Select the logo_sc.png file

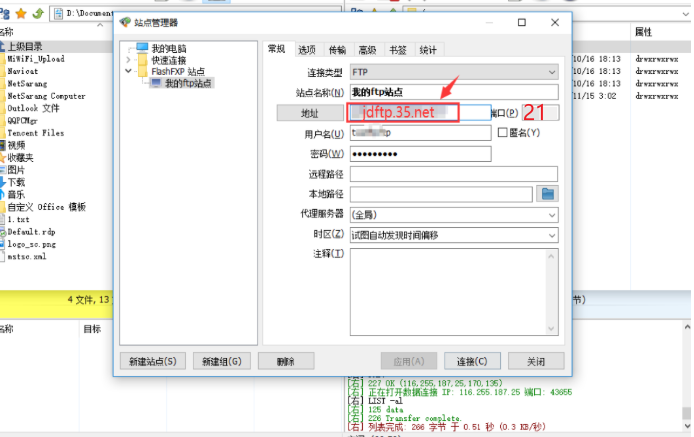pyautogui.click(x=30, y=243)
